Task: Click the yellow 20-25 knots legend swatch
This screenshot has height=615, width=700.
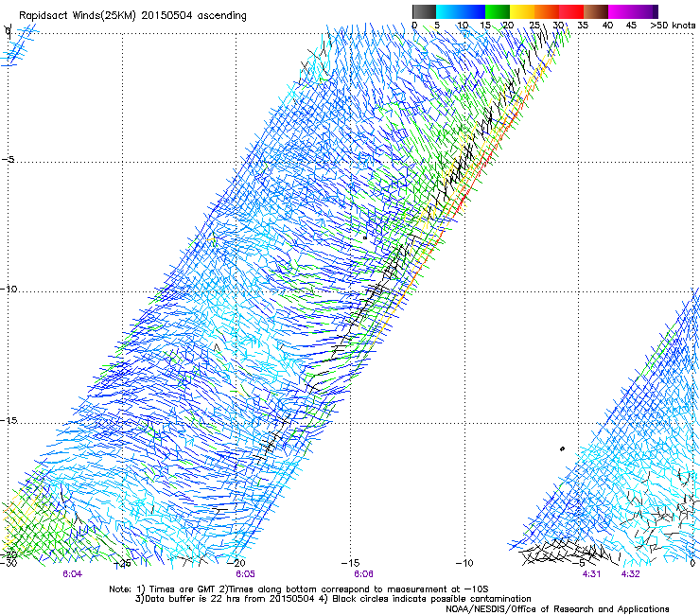Action: (522, 11)
